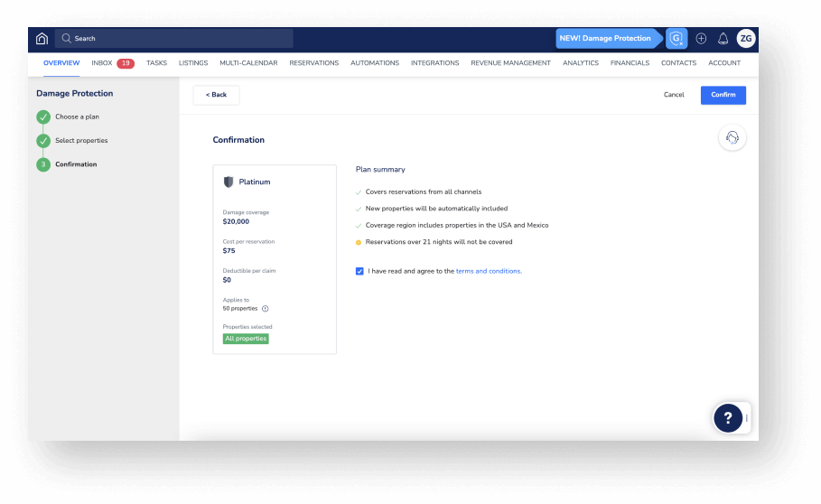Open the terms and conditions link
821x504 pixels.
pos(489,271)
